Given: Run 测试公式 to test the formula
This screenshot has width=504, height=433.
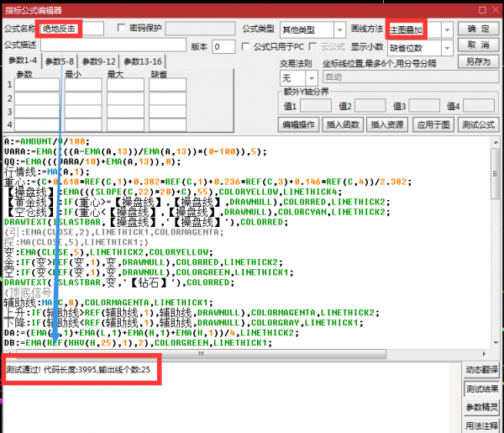Looking at the screenshot, I should [x=477, y=124].
